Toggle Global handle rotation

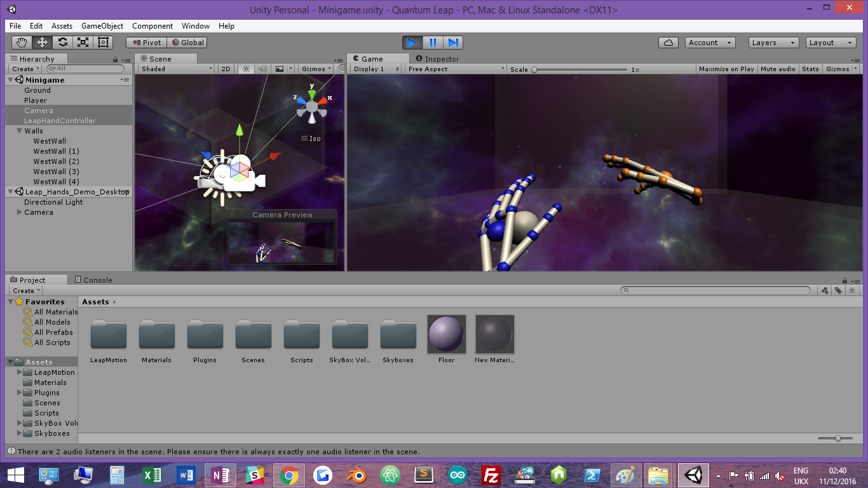coord(187,43)
